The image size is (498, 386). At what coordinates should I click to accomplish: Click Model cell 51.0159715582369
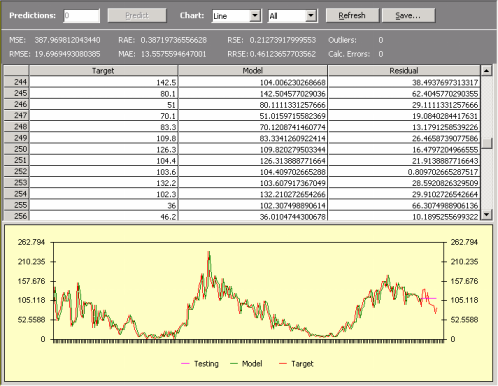coord(253,116)
